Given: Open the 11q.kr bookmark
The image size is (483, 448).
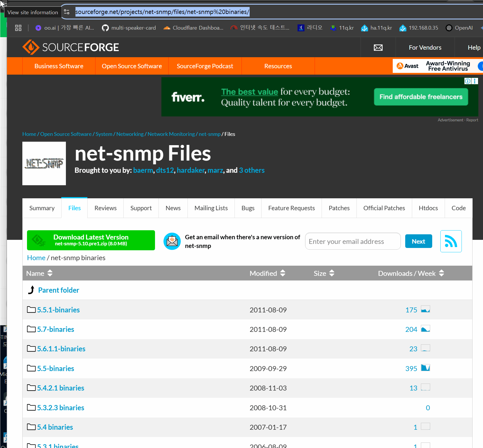Looking at the screenshot, I should 342,28.
